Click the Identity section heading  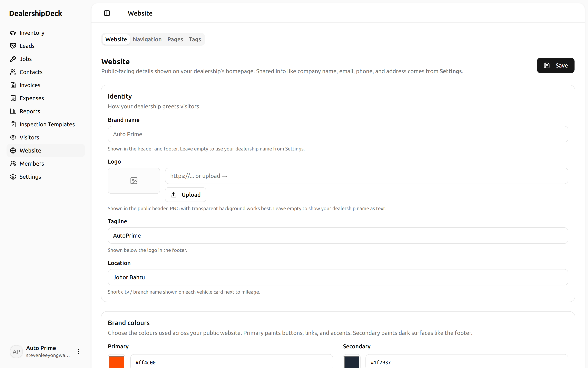click(120, 96)
